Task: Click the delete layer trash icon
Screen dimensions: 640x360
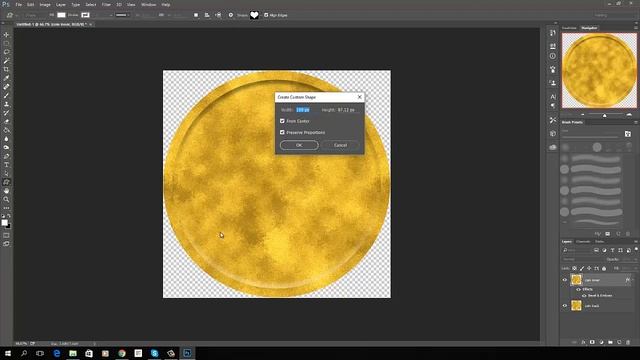Action: [628, 342]
